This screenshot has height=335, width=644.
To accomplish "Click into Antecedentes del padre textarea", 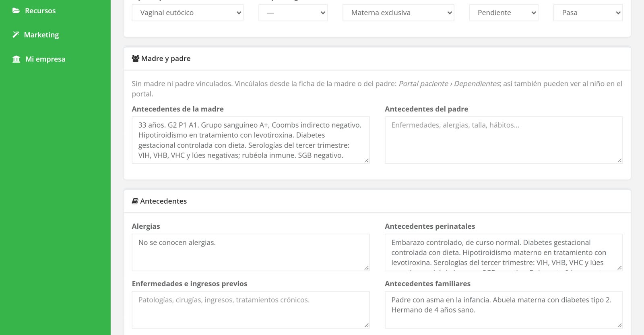I will [504, 140].
